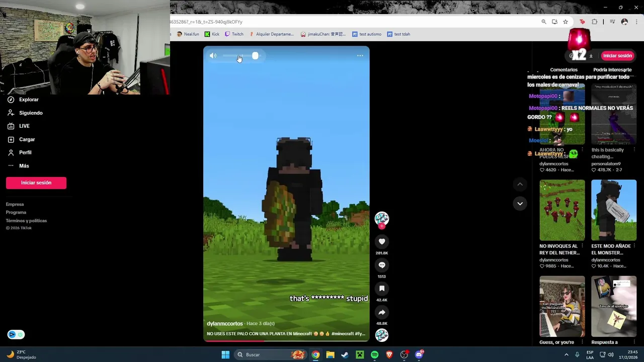The image size is (644, 362).
Task: Open the Neal.fun bookmark
Action: (x=188, y=34)
